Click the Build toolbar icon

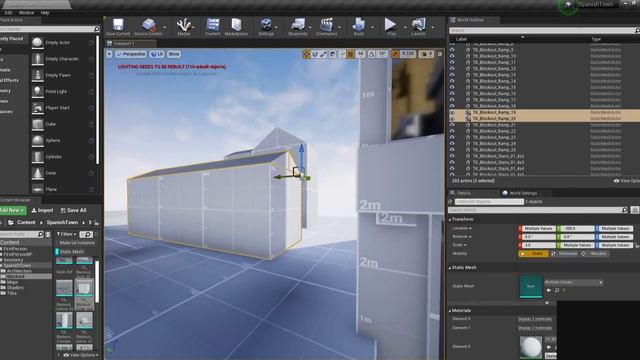[358, 27]
